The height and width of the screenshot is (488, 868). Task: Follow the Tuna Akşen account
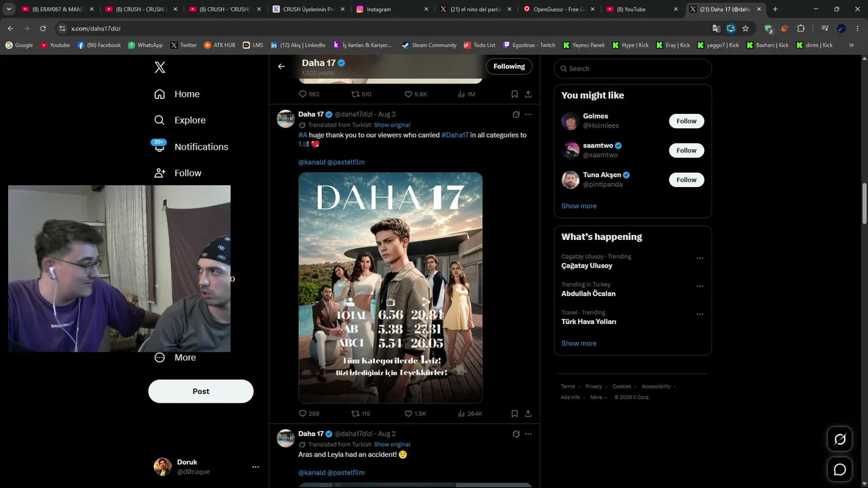point(686,180)
